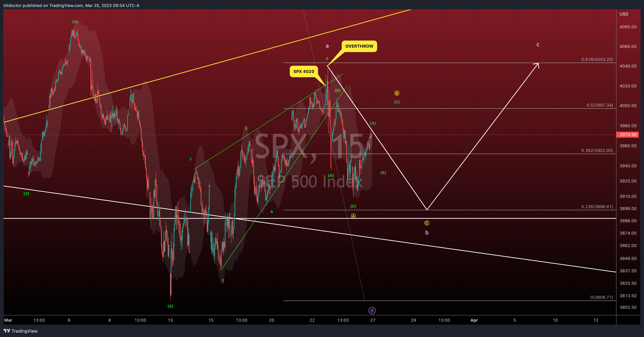The height and width of the screenshot is (337, 644).
Task: Select the white wave 'b' label
Action: click(x=427, y=233)
